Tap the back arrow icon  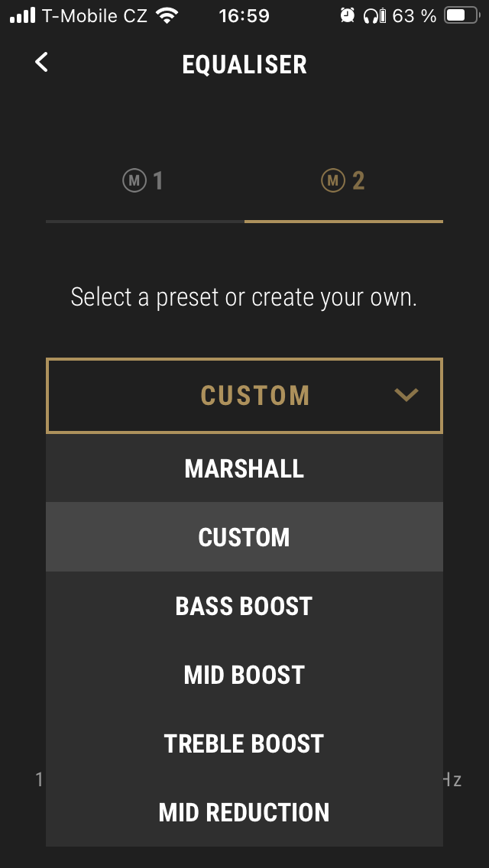click(x=42, y=63)
